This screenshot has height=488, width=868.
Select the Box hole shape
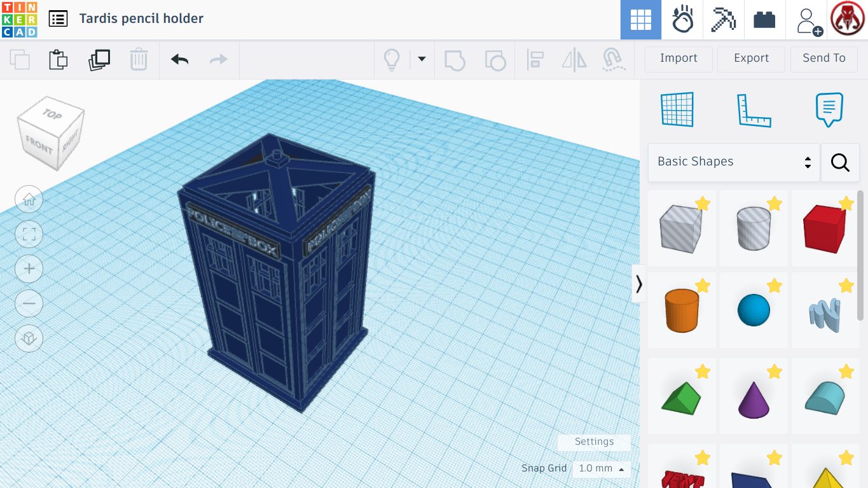point(682,228)
